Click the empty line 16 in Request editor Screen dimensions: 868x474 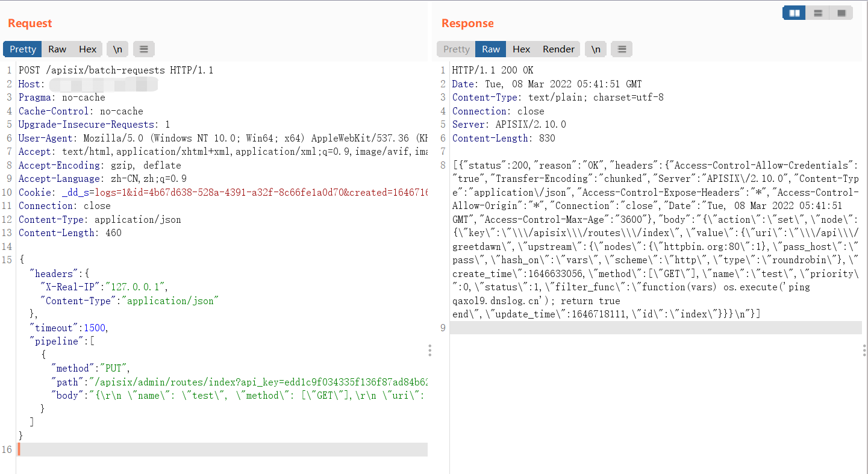223,449
